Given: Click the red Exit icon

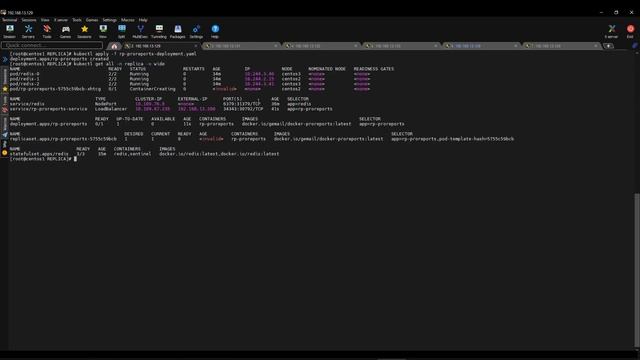Looking at the screenshot, I should (x=630, y=31).
